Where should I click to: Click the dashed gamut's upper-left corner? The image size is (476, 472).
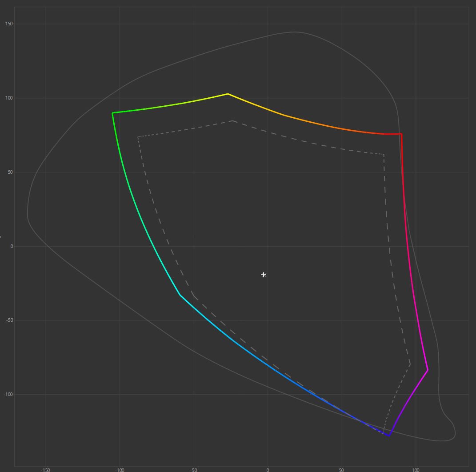click(138, 137)
